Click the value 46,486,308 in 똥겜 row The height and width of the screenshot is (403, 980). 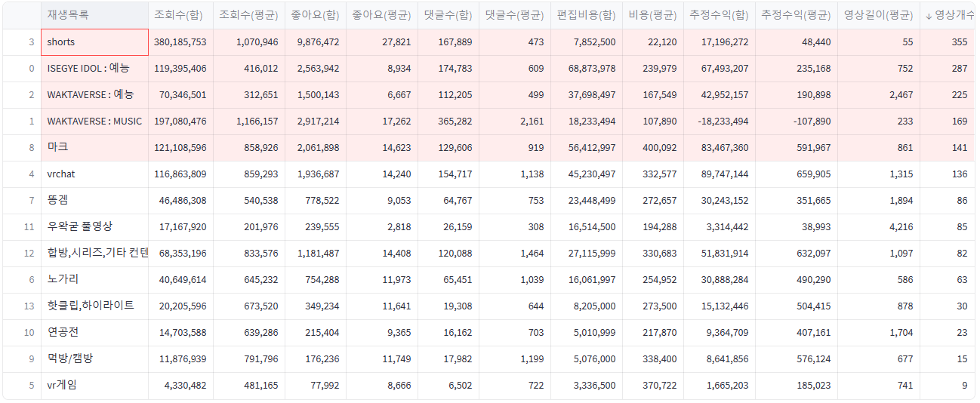tap(180, 201)
